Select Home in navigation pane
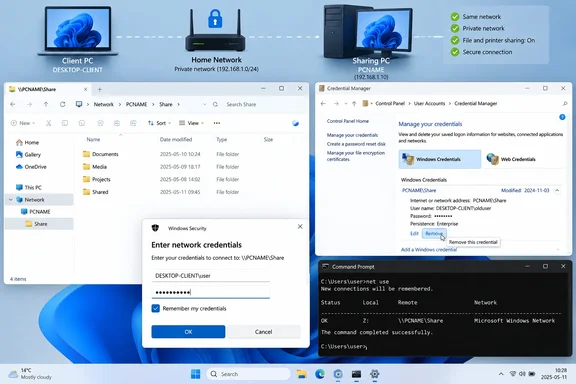The image size is (576, 384). point(27,142)
